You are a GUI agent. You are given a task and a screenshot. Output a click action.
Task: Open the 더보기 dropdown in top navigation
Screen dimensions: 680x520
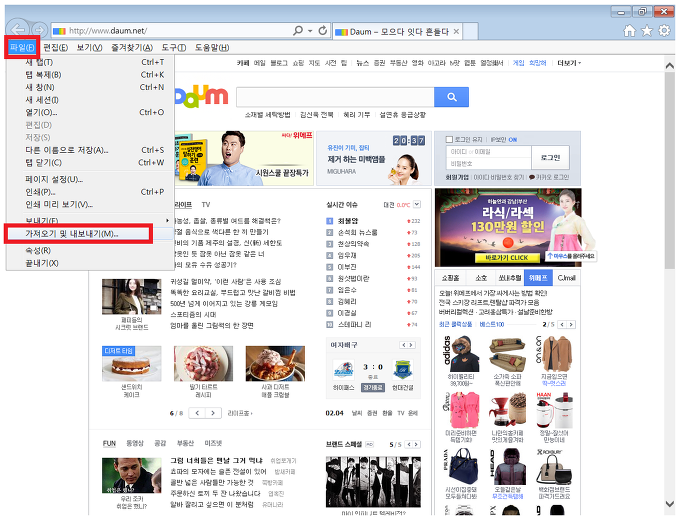pos(569,63)
